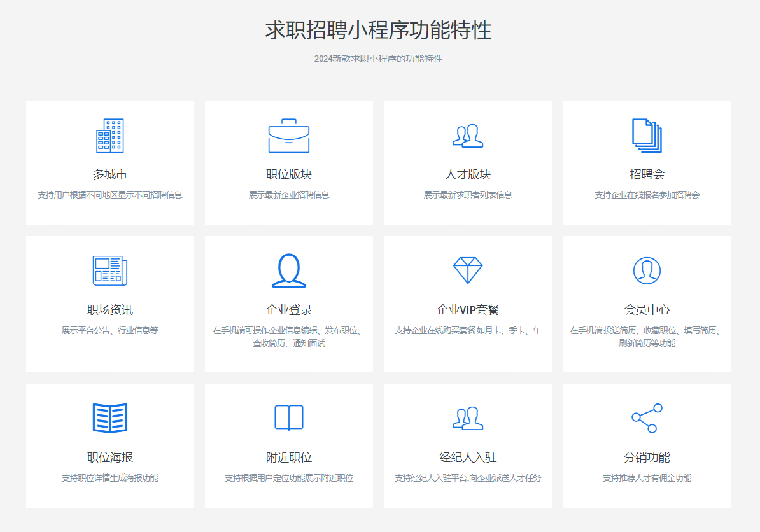
Task: Click the newspaper icon above 职场资讯
Action: [109, 270]
